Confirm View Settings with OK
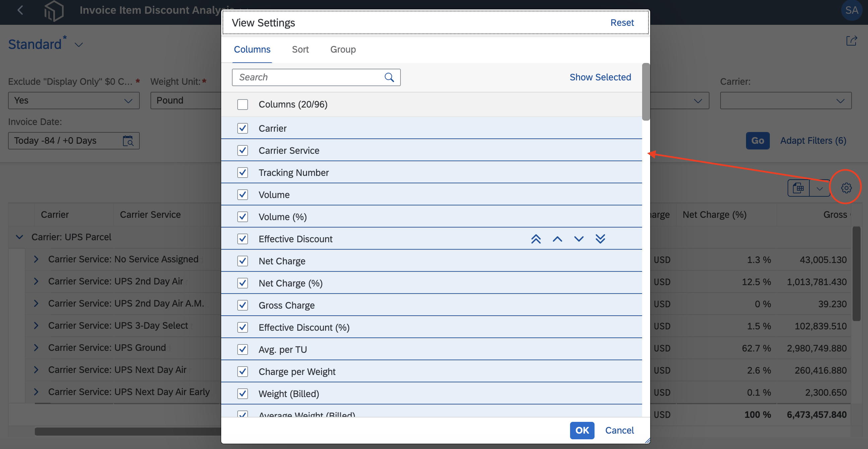Screen dimensions: 868x449 click(582, 430)
